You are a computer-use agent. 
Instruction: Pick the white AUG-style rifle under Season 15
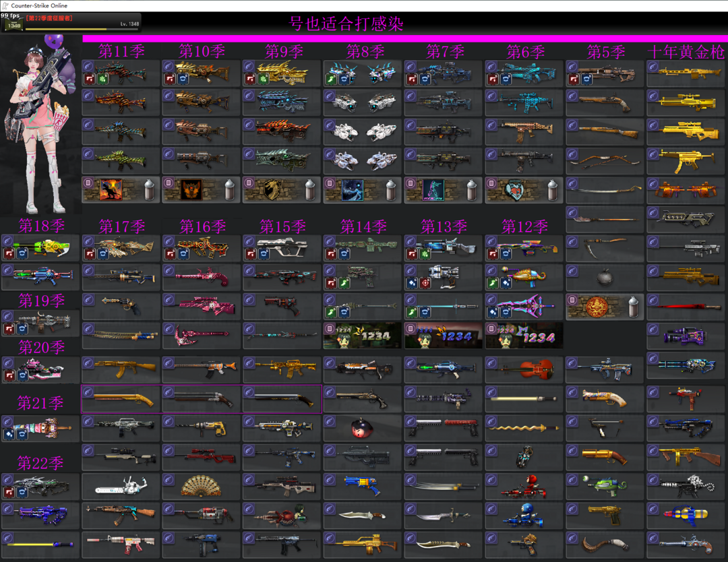pos(281,248)
